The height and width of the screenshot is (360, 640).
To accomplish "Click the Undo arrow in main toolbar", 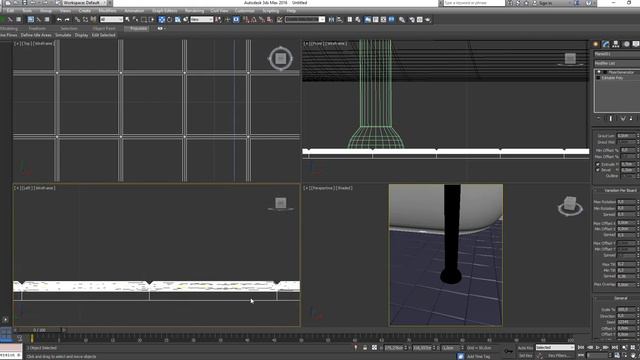I will click(60, 20).
